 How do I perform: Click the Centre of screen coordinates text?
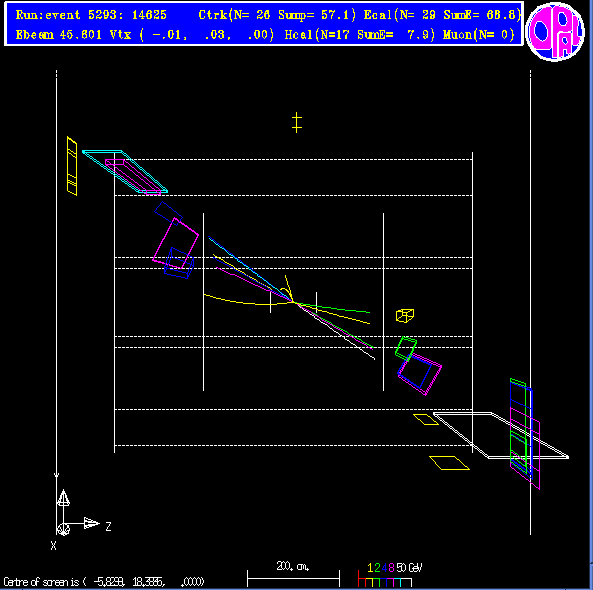104,582
